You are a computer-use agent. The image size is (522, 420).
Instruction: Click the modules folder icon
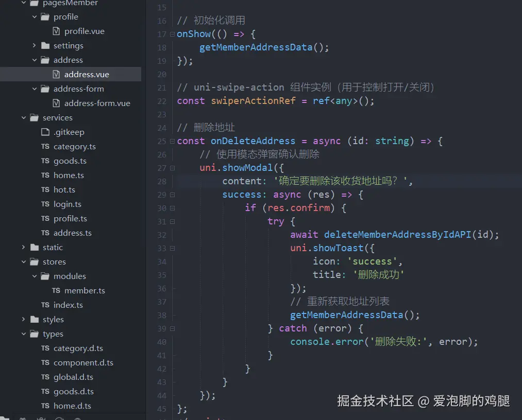tap(45, 276)
